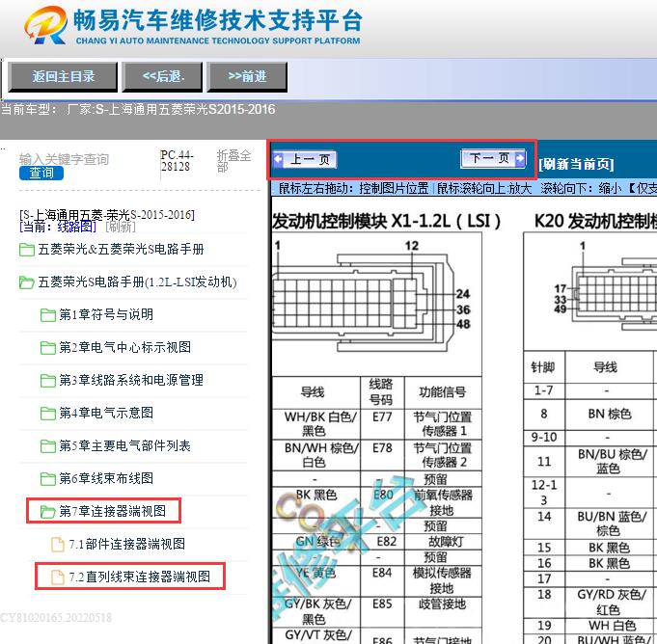This screenshot has height=644, width=657.
Task: Click the 返回主目录 button
Action: (x=64, y=76)
